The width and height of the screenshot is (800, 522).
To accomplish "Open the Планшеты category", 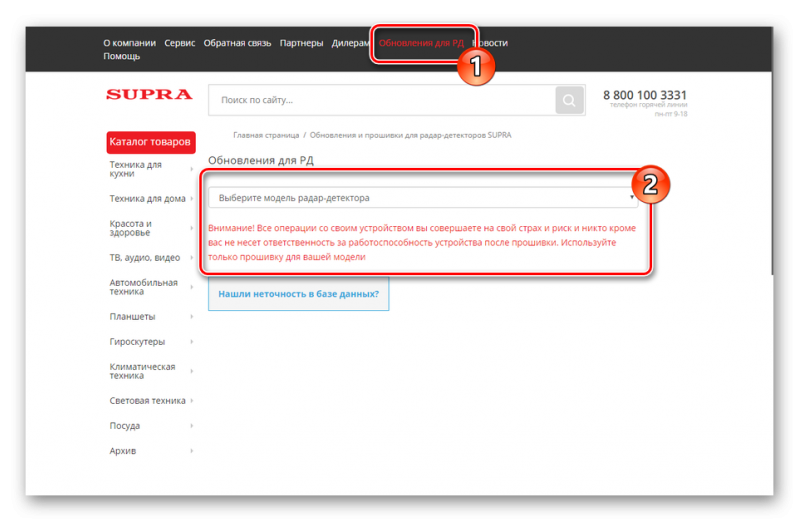I will pos(132,317).
